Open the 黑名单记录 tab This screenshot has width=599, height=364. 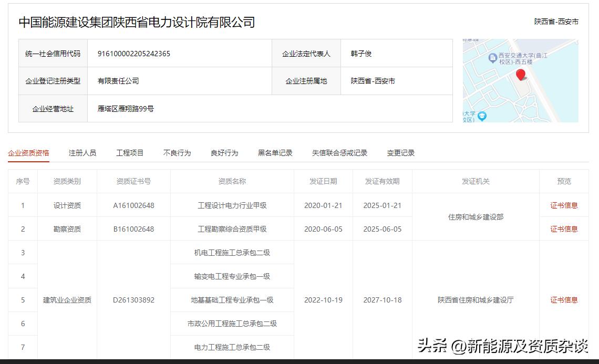274,153
